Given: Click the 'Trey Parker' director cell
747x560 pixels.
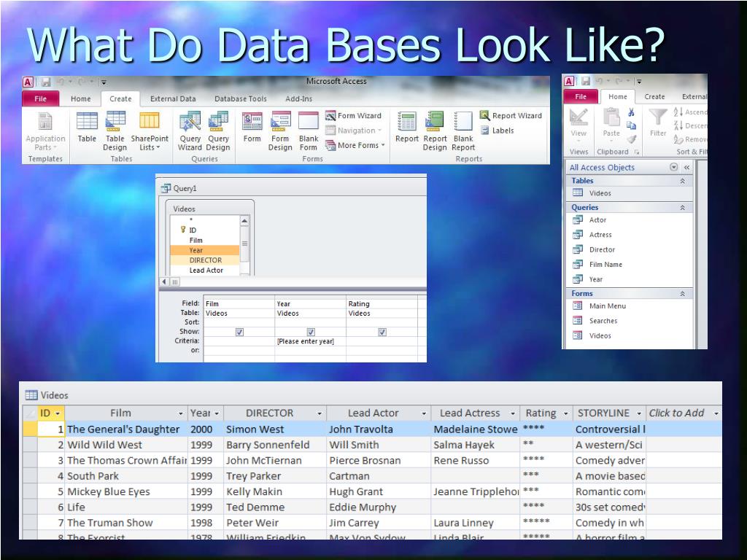Looking at the screenshot, I should tap(275, 475).
